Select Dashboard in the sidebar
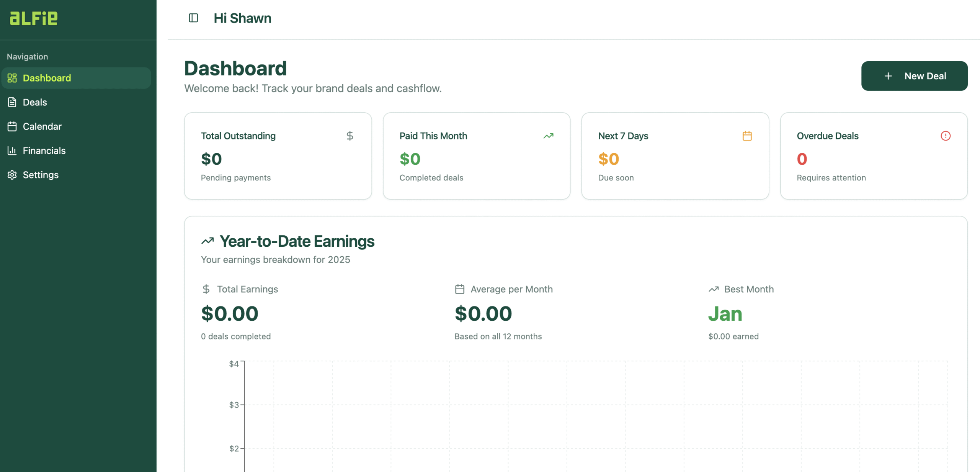 click(47, 78)
